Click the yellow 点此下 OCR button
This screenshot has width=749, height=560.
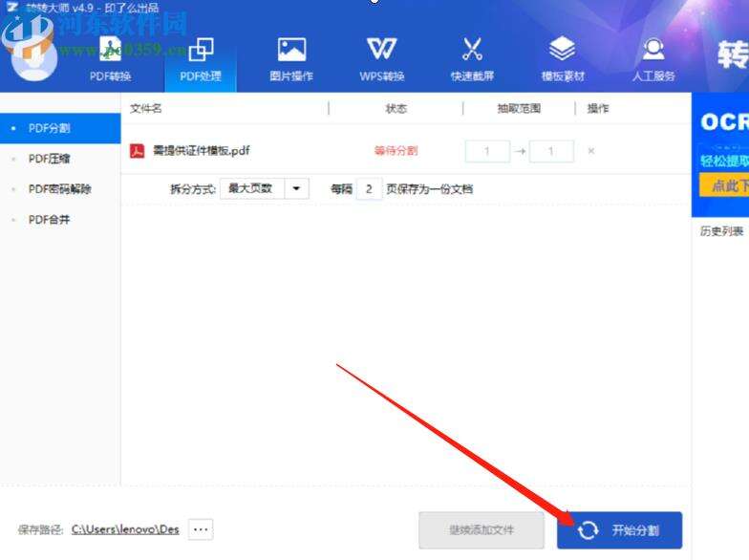coord(724,185)
